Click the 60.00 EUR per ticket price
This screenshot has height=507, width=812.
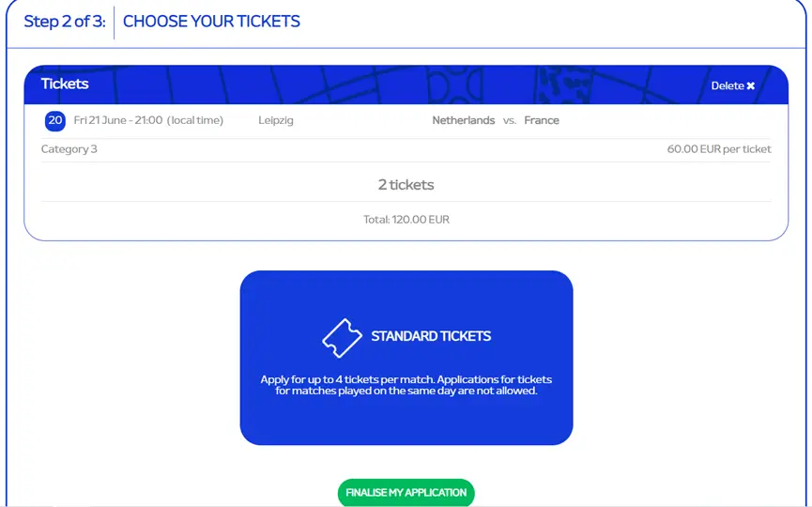coord(719,149)
